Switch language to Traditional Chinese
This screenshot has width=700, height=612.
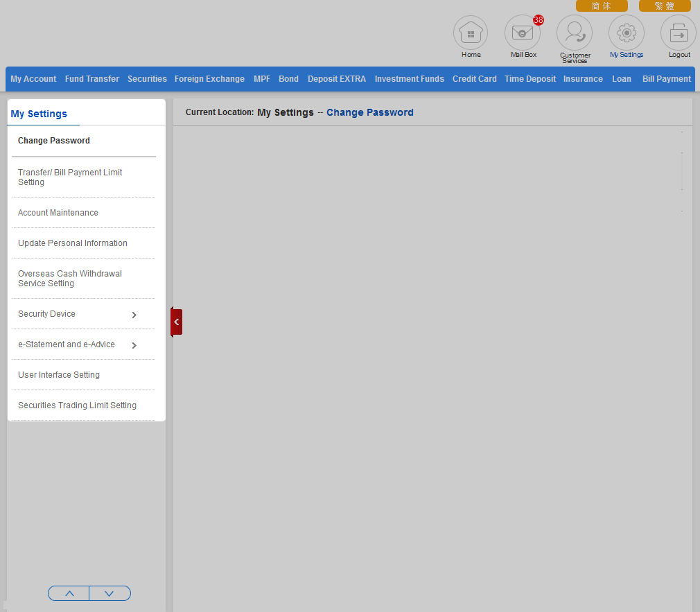click(x=664, y=6)
